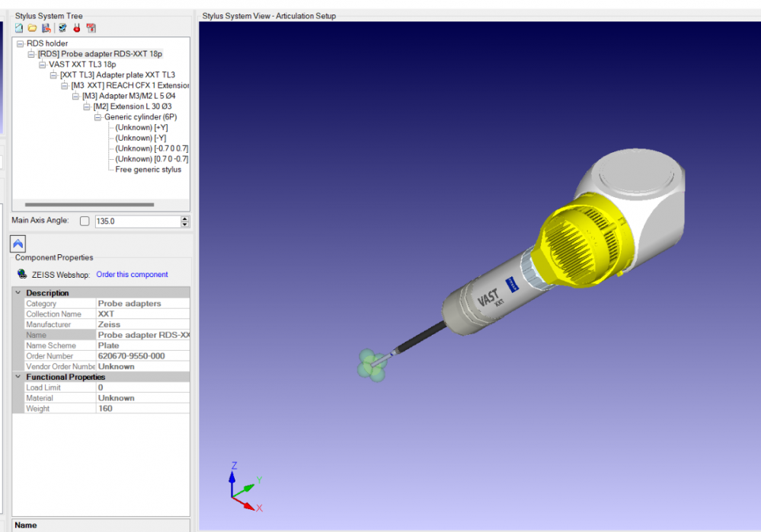The height and width of the screenshot is (532, 761).
Task: Increase Main Axis Angle with up arrow
Action: click(184, 218)
